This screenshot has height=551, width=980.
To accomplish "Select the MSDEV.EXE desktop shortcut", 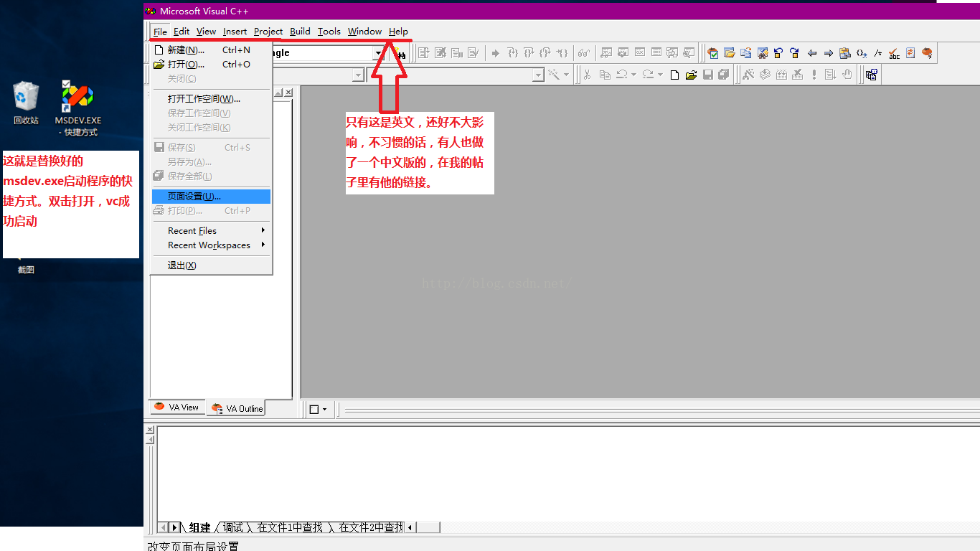I will (x=77, y=108).
